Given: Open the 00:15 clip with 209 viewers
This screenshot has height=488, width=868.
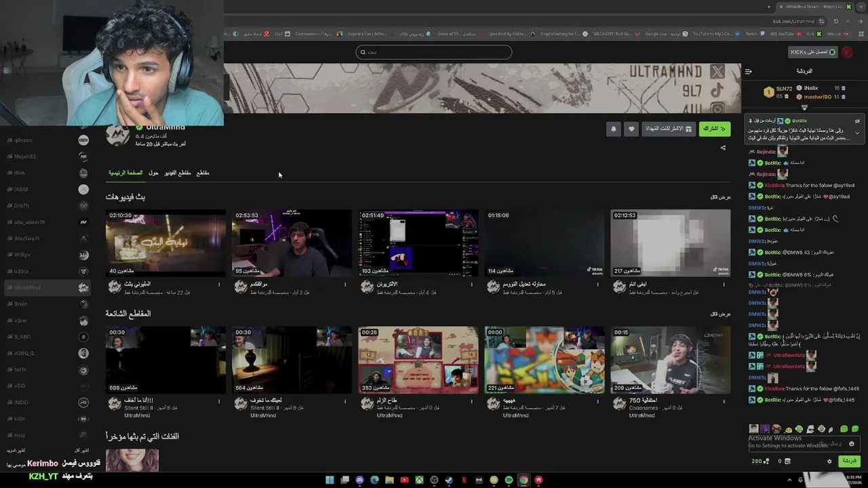Looking at the screenshot, I should [671, 360].
